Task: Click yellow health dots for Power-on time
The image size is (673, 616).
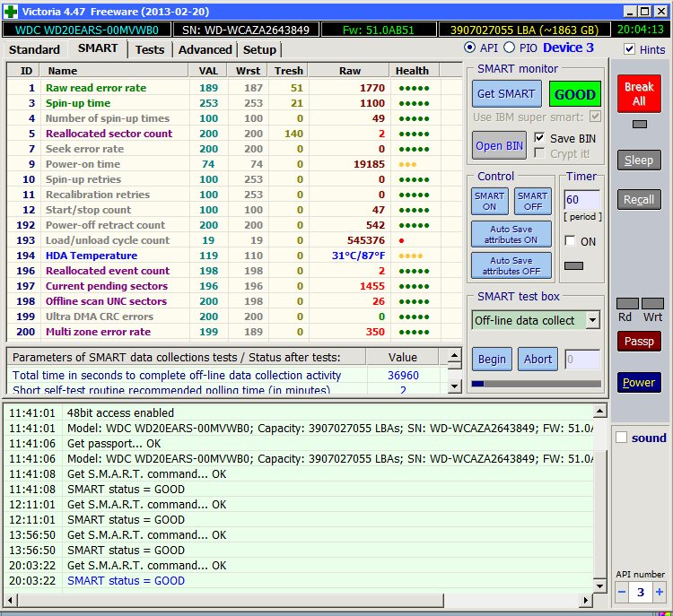Action: pos(407,164)
